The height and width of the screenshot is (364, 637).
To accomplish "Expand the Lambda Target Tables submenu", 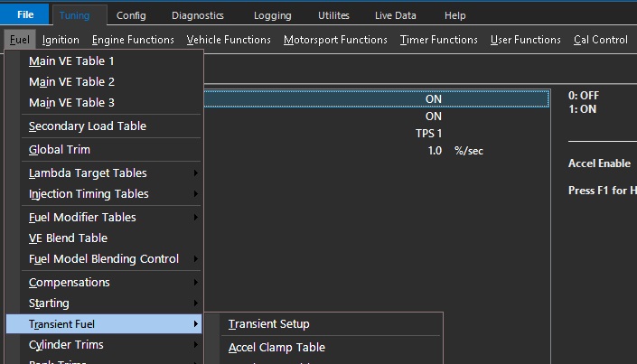I will coord(88,173).
